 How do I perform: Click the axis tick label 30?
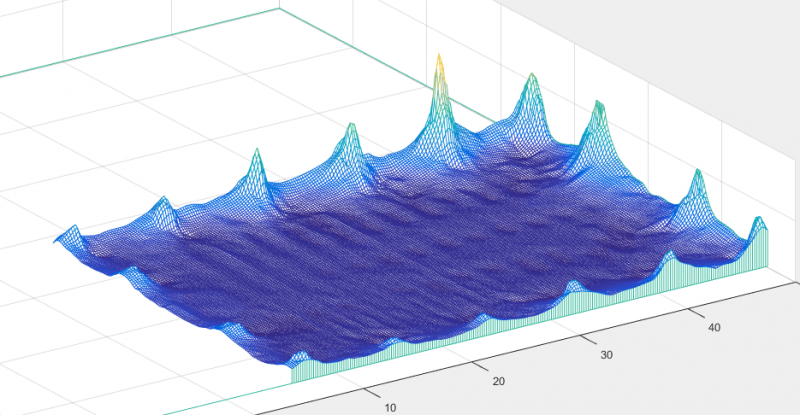606,355
